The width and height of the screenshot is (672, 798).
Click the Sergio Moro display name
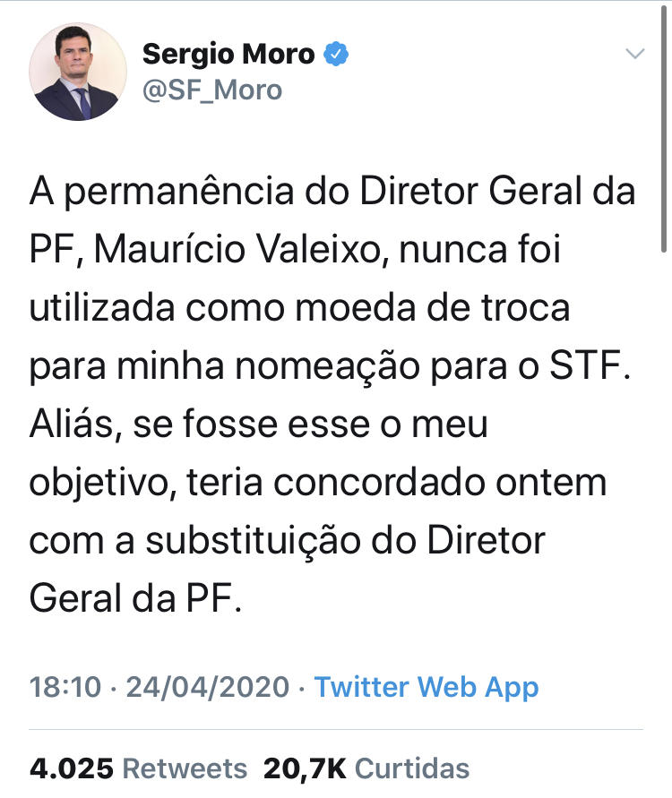point(228,55)
